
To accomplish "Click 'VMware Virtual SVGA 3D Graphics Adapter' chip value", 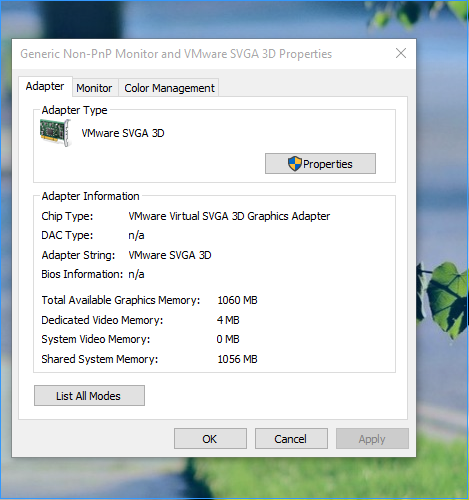I will click(x=229, y=216).
